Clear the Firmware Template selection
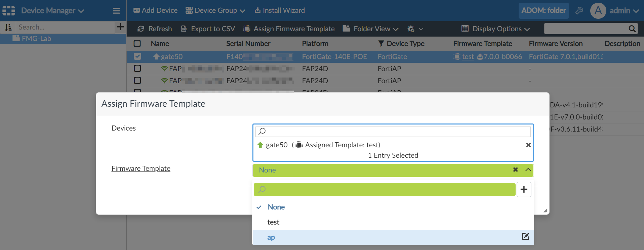Screen dimensions: 644x250 click(x=515, y=170)
